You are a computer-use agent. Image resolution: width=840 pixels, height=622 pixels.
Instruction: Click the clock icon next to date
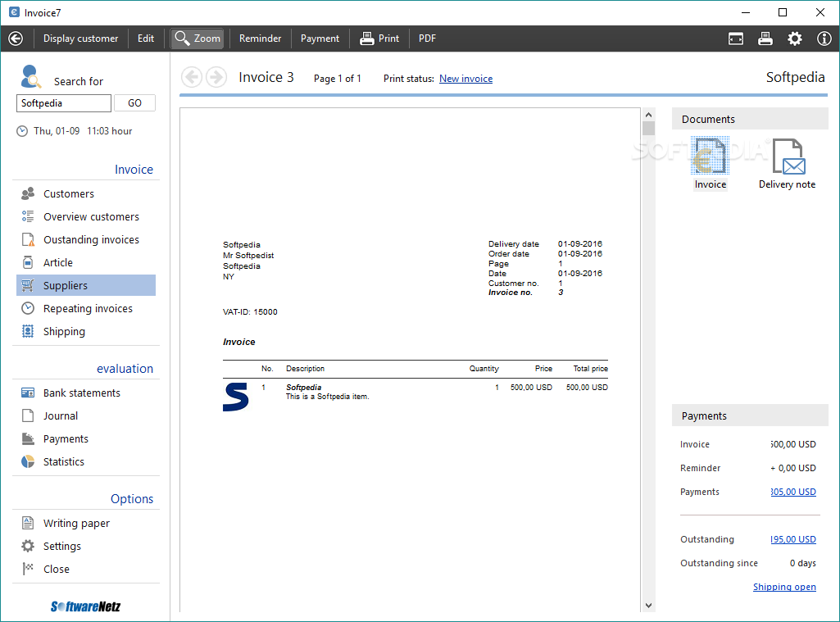point(22,131)
